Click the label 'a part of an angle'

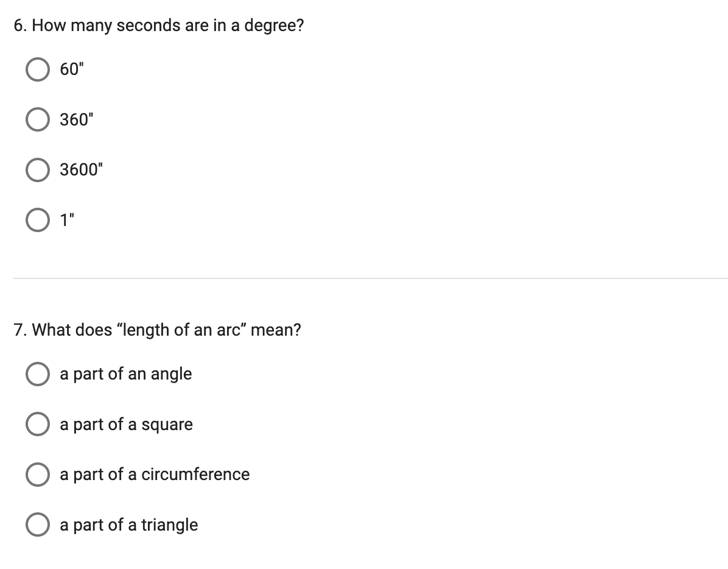point(125,374)
